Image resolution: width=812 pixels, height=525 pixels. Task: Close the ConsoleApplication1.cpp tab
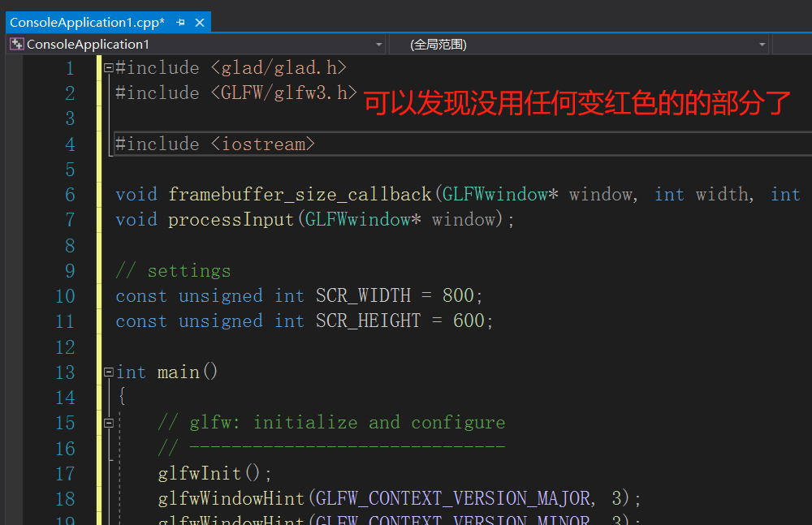[x=200, y=23]
